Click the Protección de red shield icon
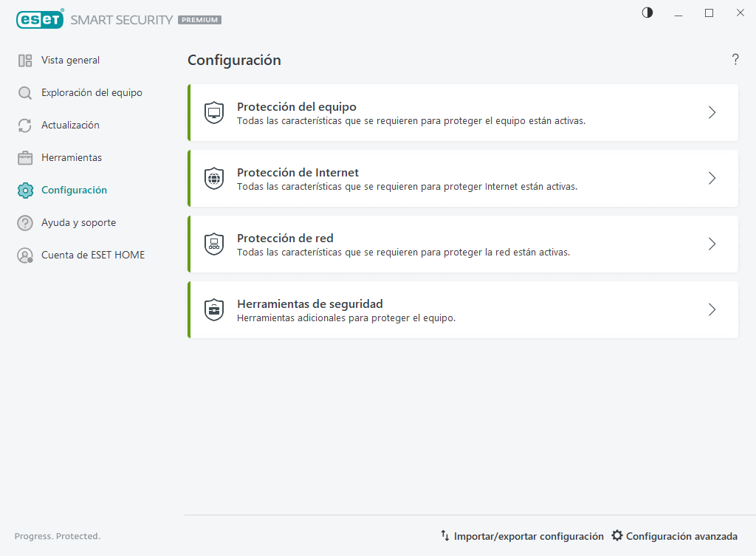 (214, 244)
